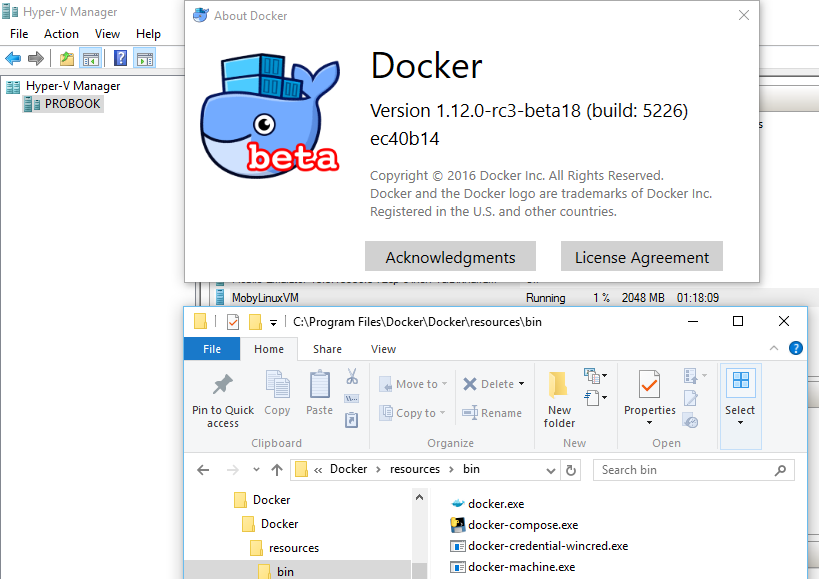The width and height of the screenshot is (819, 579).
Task: Switch to the Share ribbon tab
Action: [327, 349]
